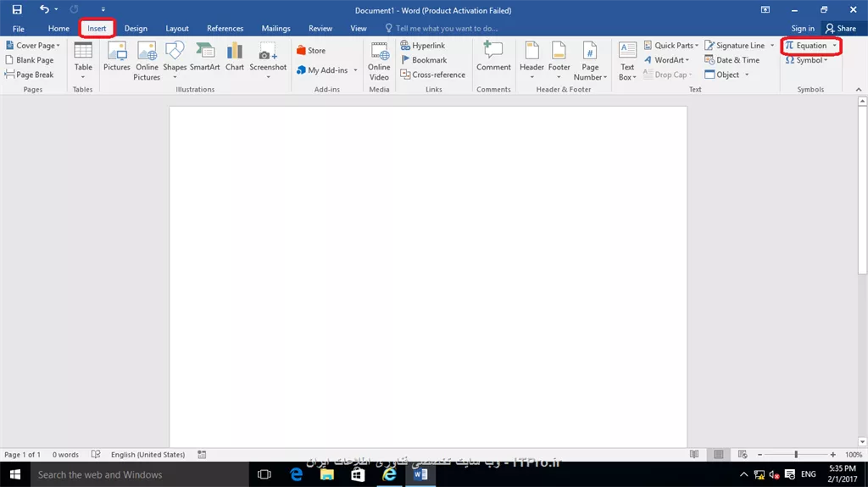
Task: Open the Header dropdown
Action: click(x=531, y=61)
